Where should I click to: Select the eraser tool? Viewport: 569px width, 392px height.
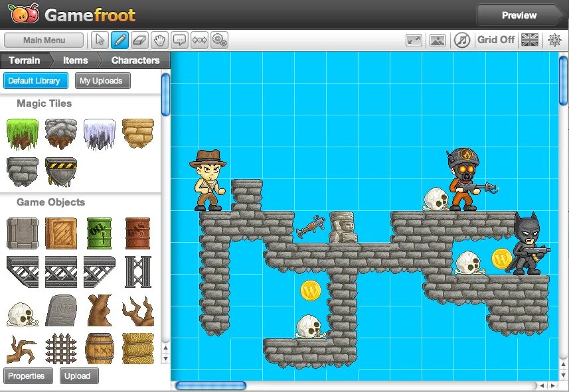click(x=139, y=40)
